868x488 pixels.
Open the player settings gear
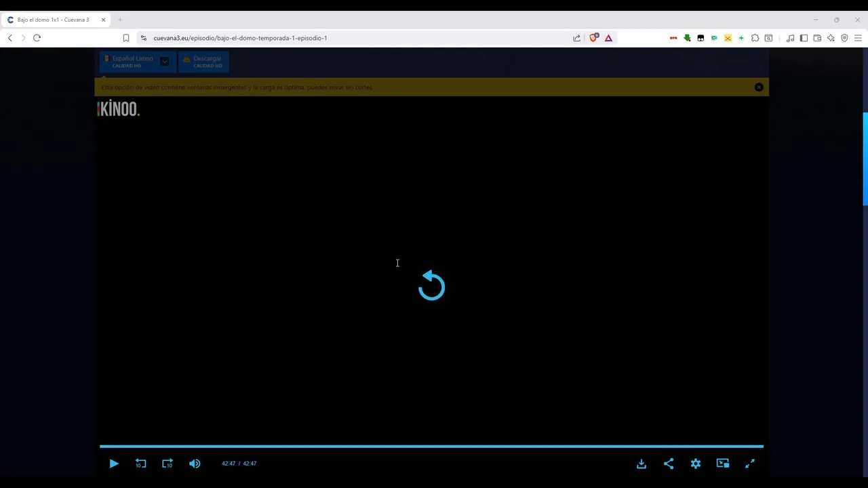tap(696, 464)
